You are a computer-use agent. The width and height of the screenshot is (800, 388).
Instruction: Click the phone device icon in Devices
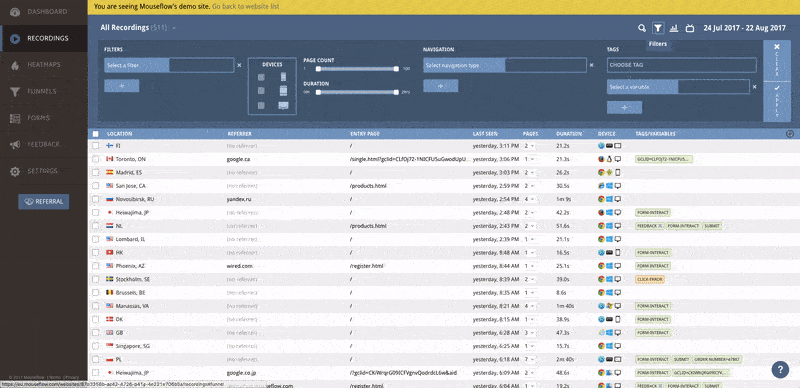[283, 77]
